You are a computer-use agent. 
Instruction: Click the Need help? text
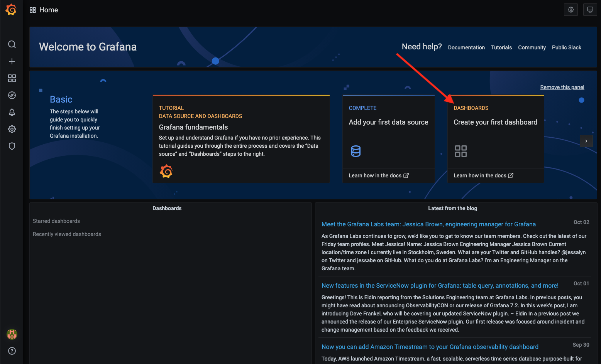tap(422, 47)
